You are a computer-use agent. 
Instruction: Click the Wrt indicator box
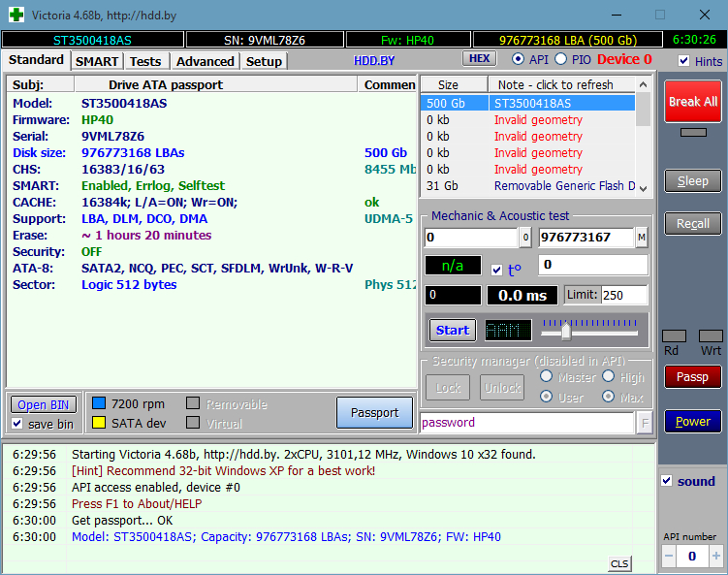pos(711,335)
